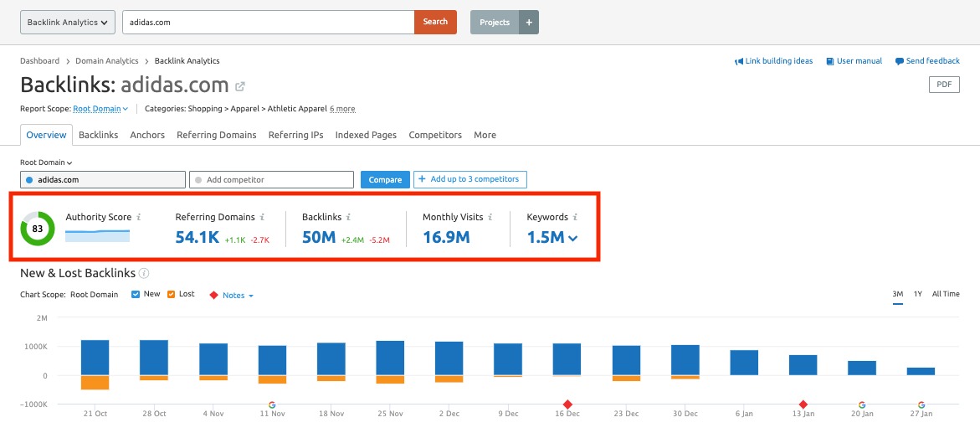Open external link icon beside adidas.com title
980x438 pixels.
240,86
